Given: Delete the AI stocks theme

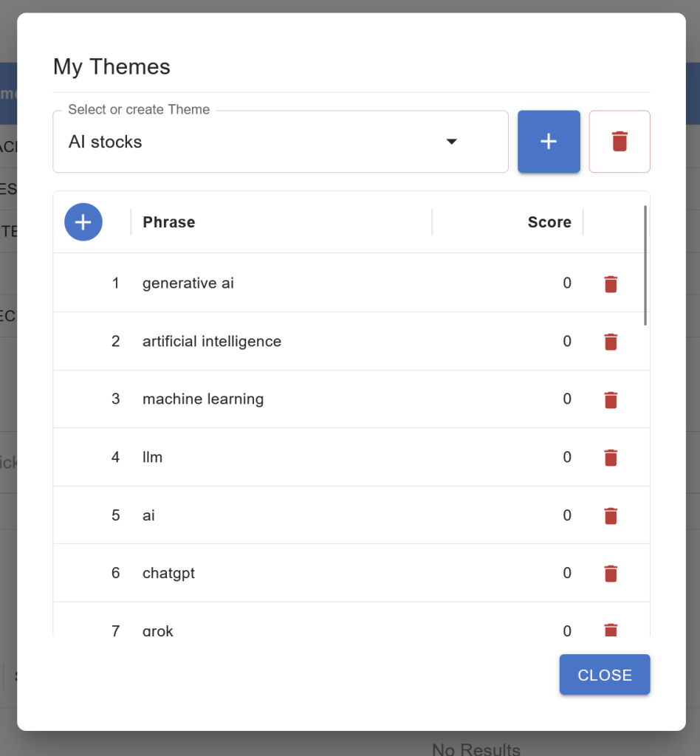Looking at the screenshot, I should 620,142.
